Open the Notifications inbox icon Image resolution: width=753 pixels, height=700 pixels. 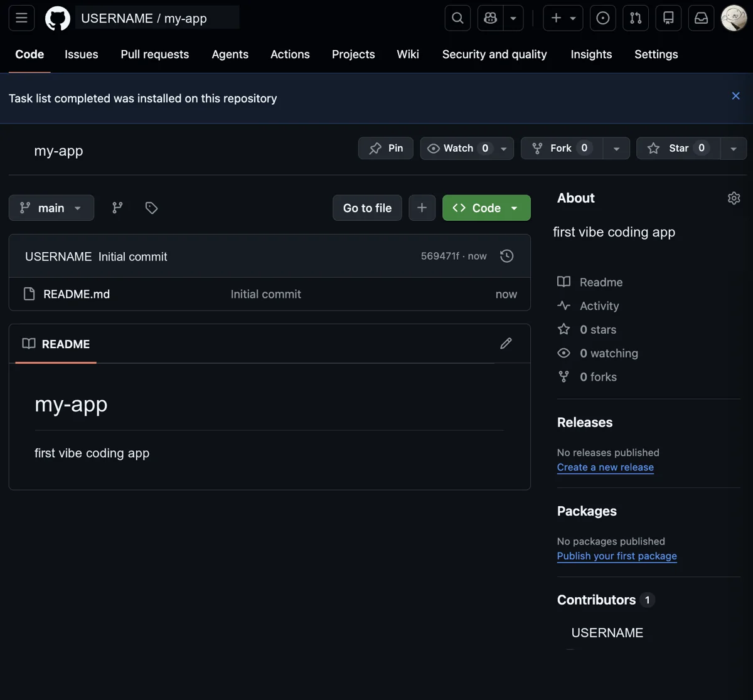701,18
